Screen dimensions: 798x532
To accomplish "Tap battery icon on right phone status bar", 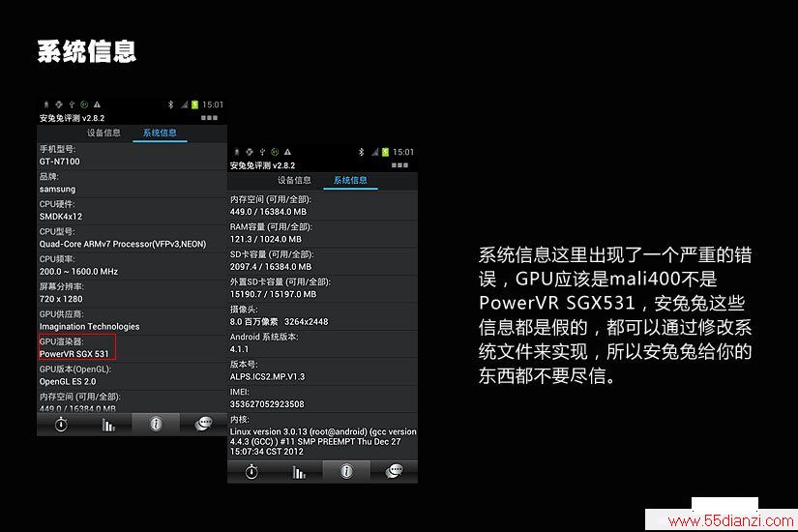I will 385,152.
